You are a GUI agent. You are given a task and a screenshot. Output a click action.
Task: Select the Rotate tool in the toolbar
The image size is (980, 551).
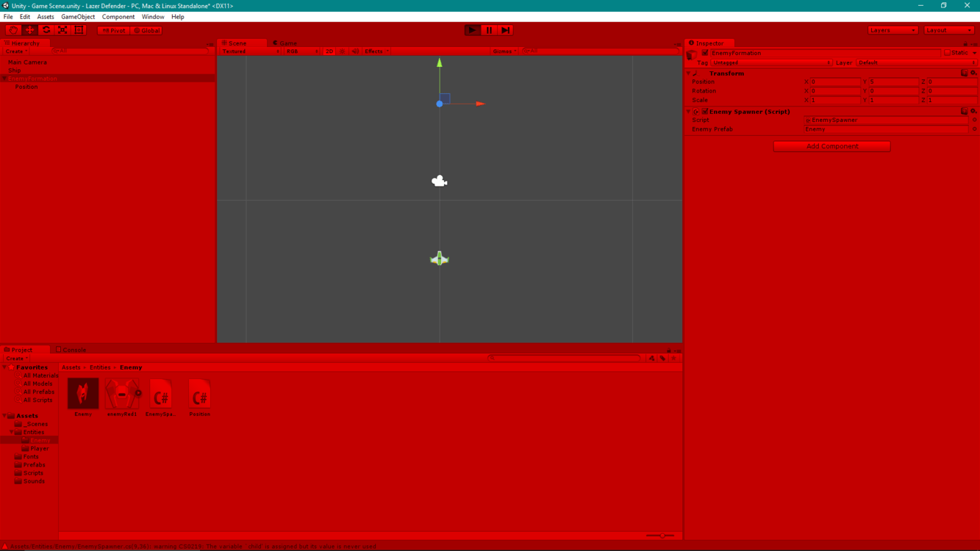click(46, 30)
